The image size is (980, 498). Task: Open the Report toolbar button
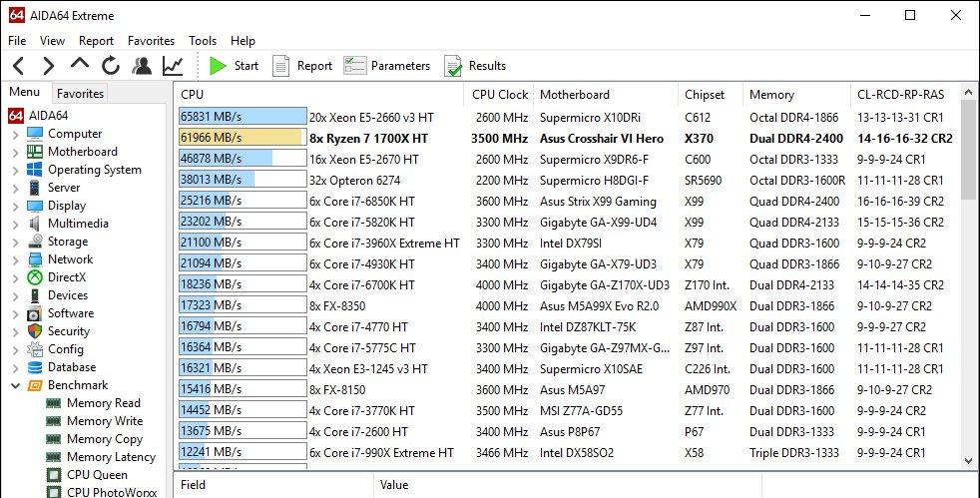302,66
